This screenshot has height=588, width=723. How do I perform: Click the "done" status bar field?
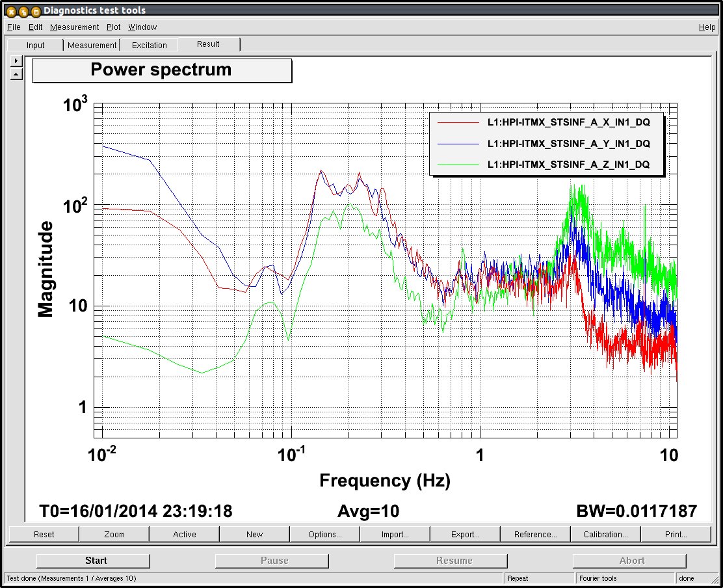tap(696, 578)
